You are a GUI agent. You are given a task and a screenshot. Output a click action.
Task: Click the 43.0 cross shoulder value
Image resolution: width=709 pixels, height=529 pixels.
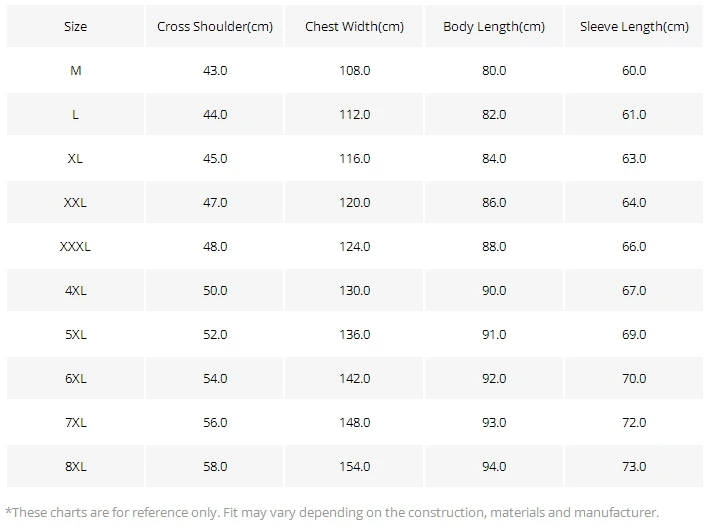pos(215,71)
